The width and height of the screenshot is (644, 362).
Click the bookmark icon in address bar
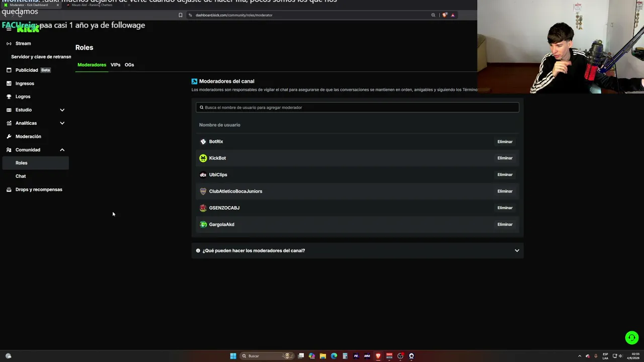coord(181,15)
